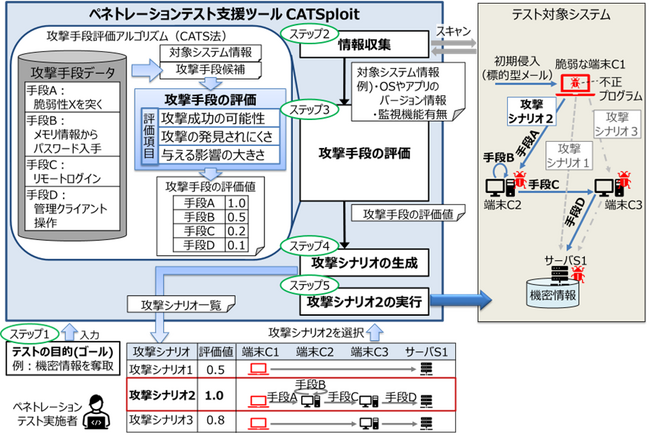Select the ステップ2 oval label
Screen dimensions: 650x435
pyautogui.click(x=310, y=34)
